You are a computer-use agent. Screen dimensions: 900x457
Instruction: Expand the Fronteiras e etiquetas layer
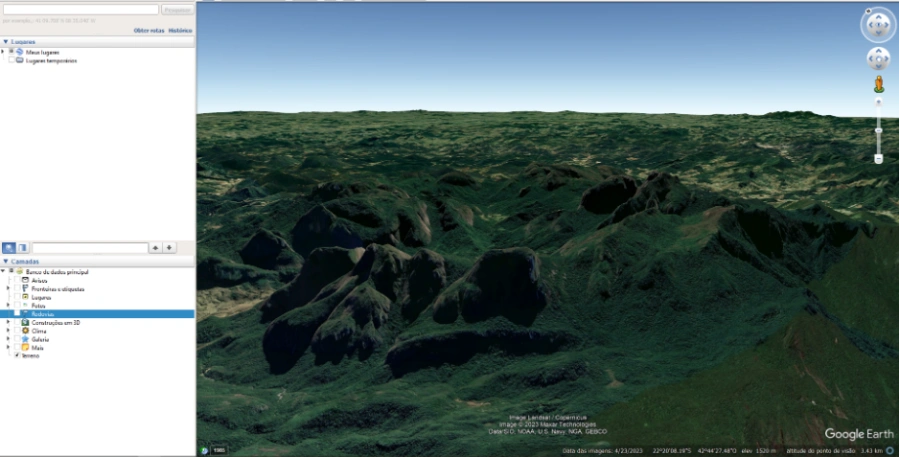9,289
